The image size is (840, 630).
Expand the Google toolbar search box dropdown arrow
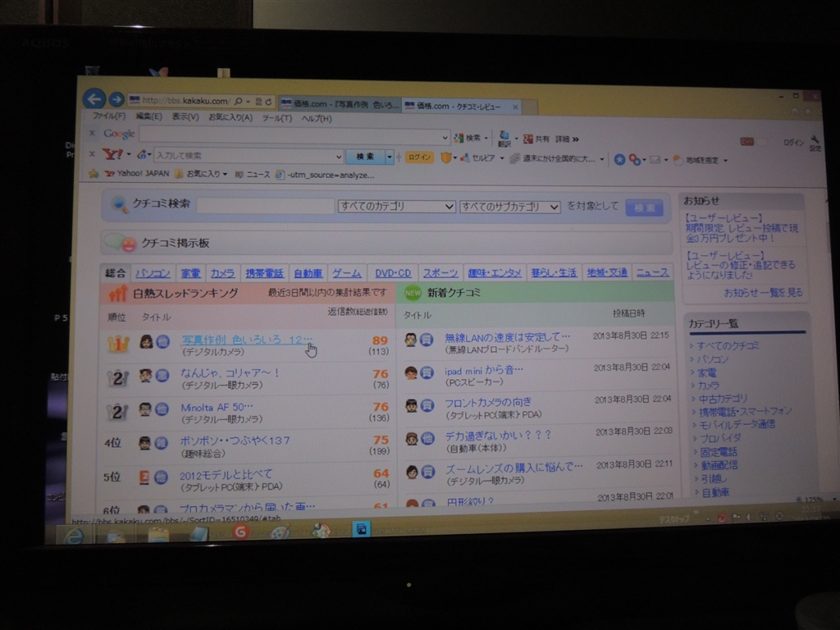tap(444, 138)
